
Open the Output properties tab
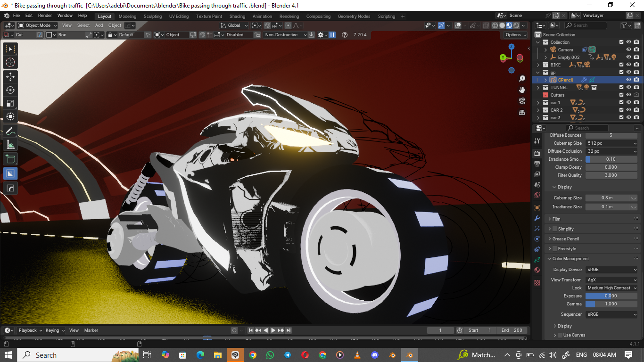tap(537, 164)
